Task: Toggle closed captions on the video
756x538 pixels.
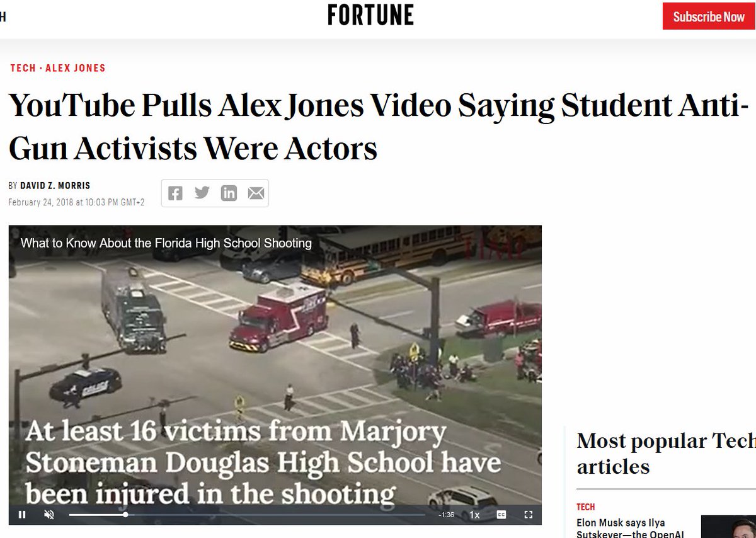Action: coord(501,515)
